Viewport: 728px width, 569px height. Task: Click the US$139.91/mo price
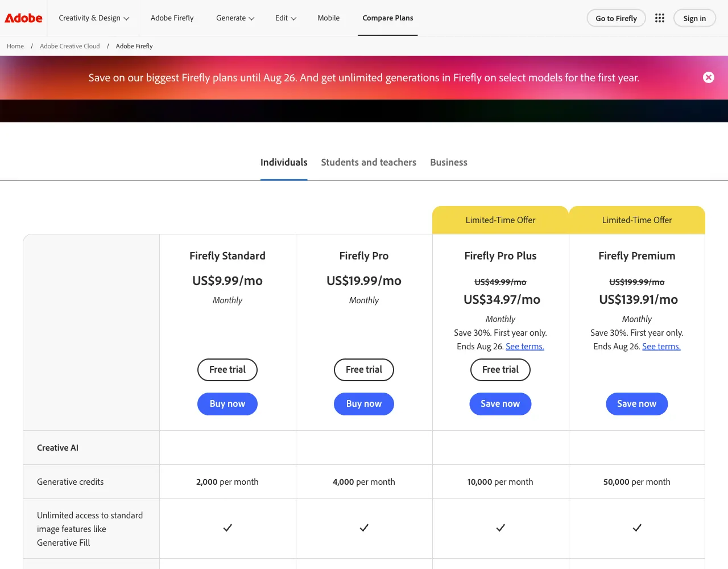click(638, 299)
